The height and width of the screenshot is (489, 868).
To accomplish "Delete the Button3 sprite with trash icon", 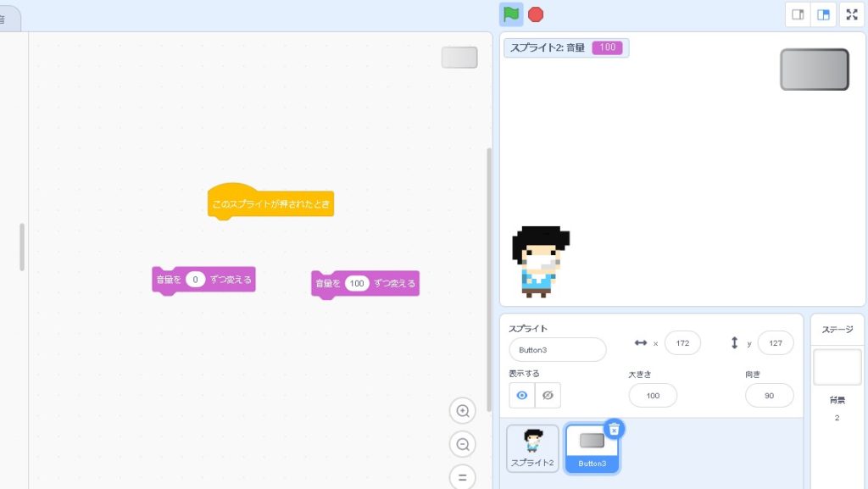I will (615, 429).
